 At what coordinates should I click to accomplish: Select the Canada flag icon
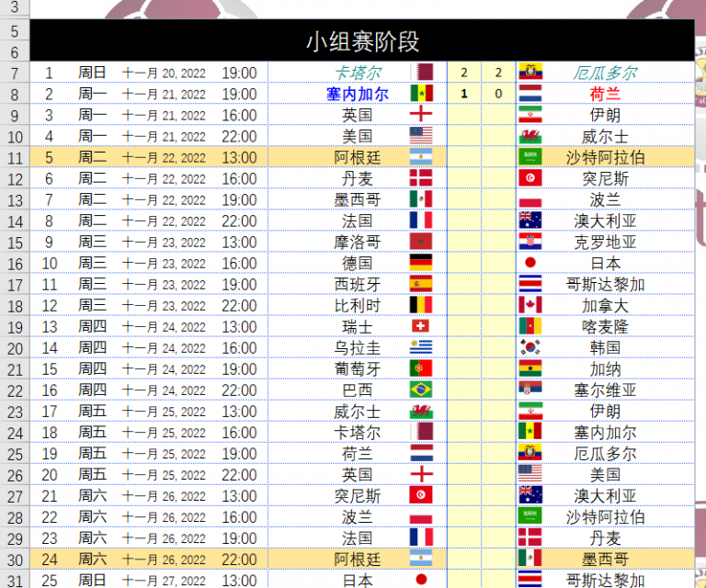(530, 305)
